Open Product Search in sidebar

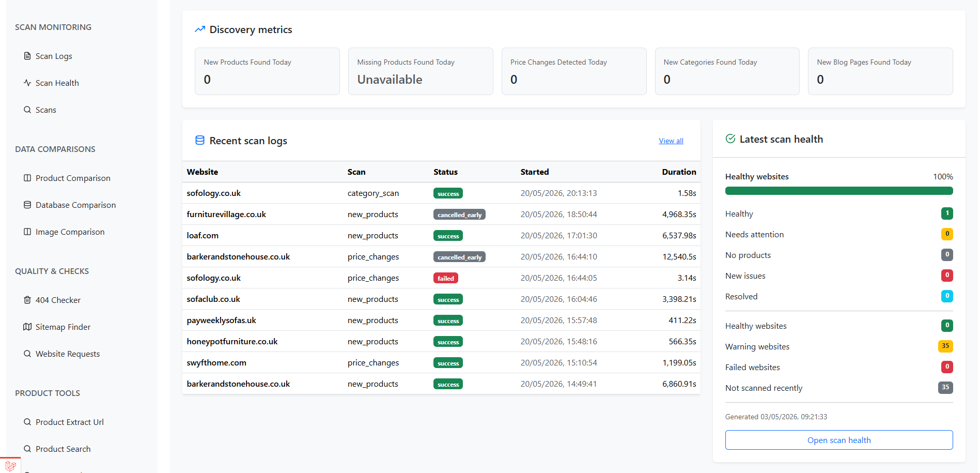(x=63, y=449)
